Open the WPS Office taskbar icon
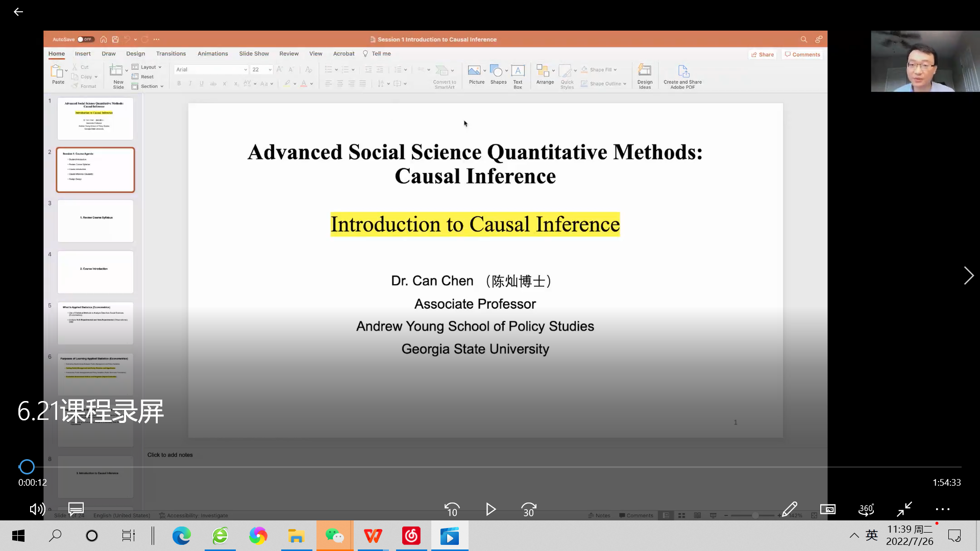The height and width of the screenshot is (551, 980). [373, 536]
